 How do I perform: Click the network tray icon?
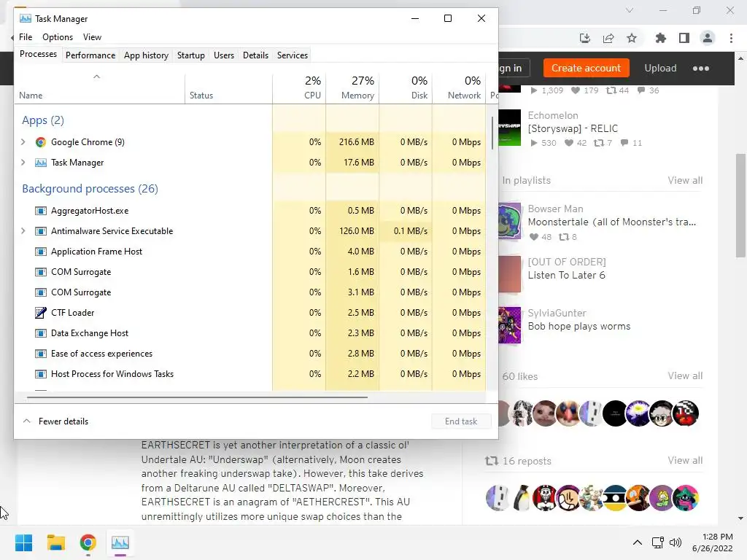[658, 542]
